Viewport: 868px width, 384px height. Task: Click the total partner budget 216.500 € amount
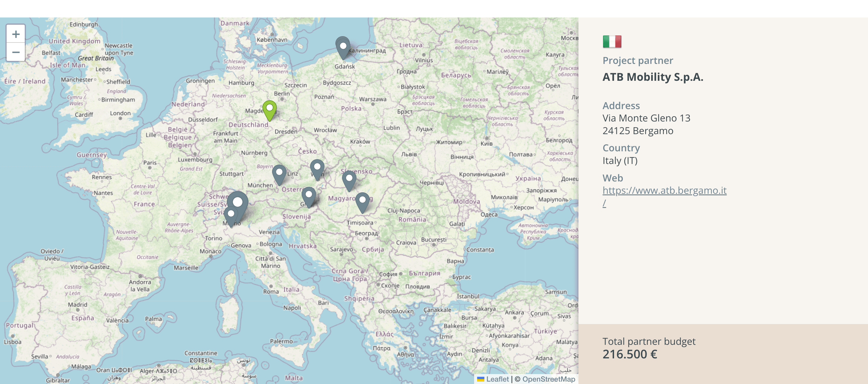point(629,354)
